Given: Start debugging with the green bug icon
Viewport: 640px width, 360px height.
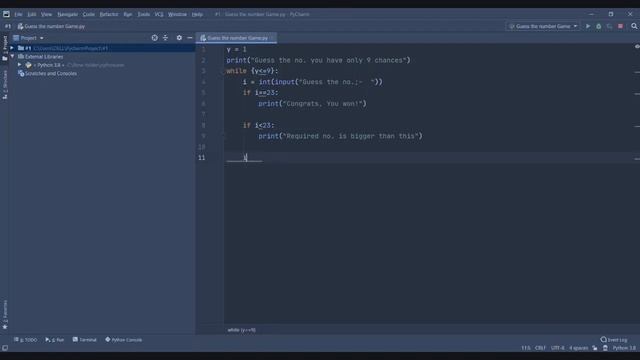Looking at the screenshot, I should click(598, 26).
